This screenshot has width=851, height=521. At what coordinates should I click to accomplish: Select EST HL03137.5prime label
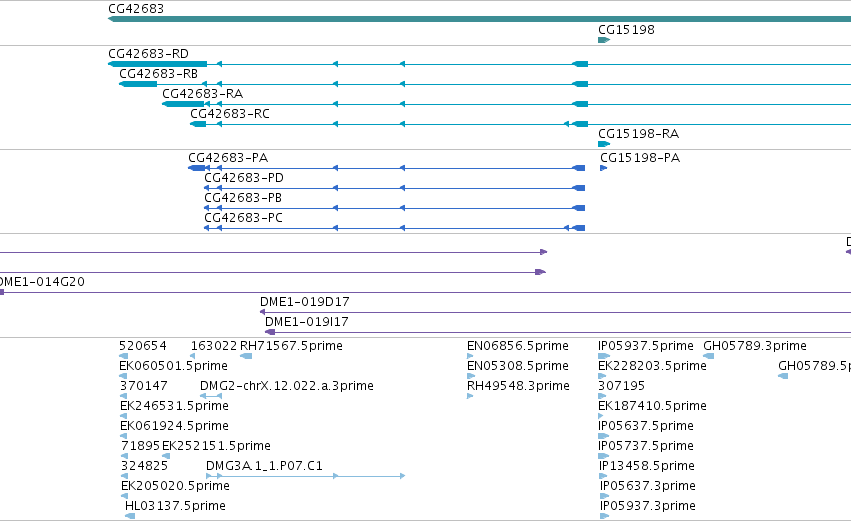point(175,507)
